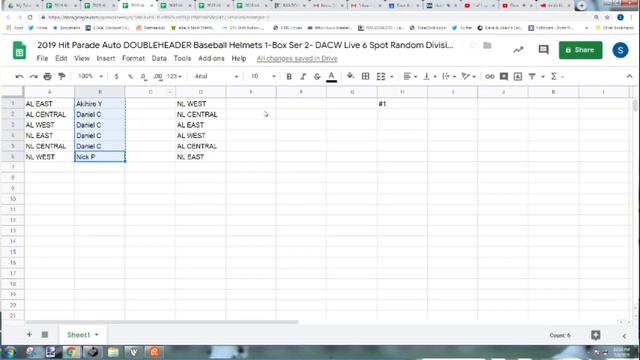
Task: Select cell containing Akihiro Y
Action: point(100,104)
